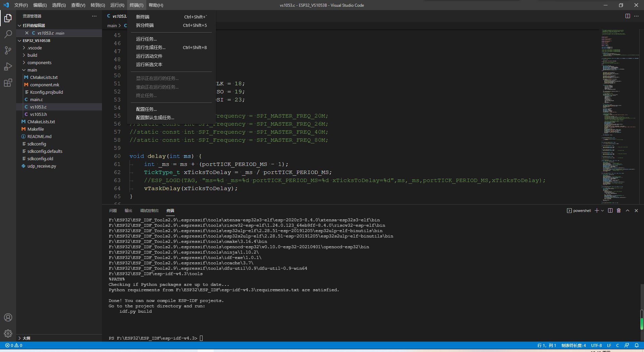Open notifications bell in status bar

click(x=637, y=345)
